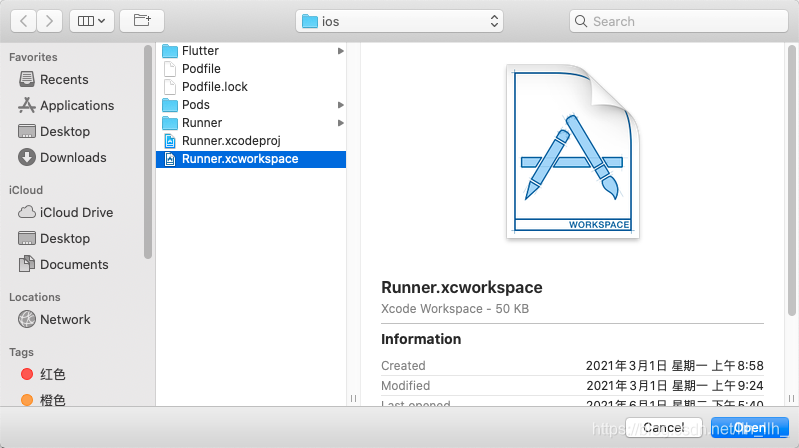This screenshot has height=448, width=799.
Task: Click the iCloud section header
Action: click(26, 190)
